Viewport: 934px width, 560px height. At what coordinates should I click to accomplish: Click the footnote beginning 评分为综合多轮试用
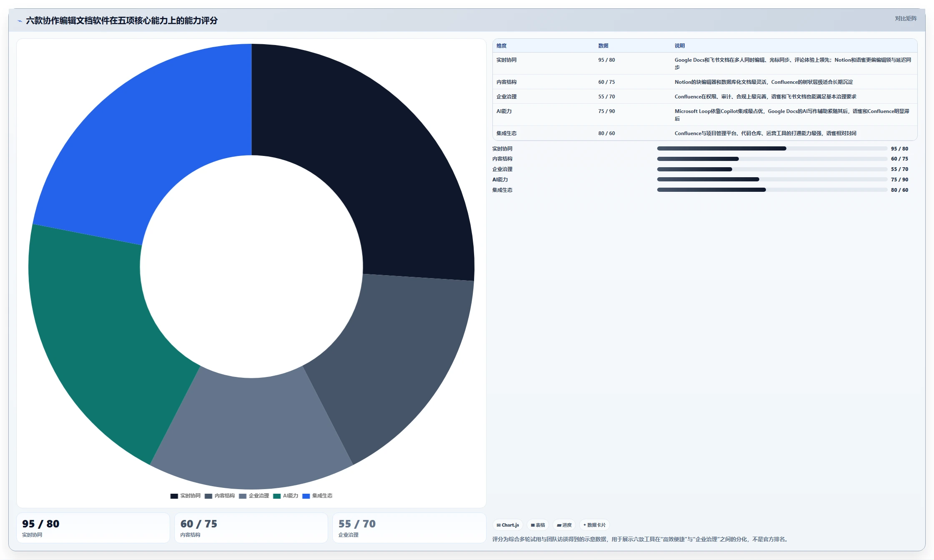tap(641, 539)
